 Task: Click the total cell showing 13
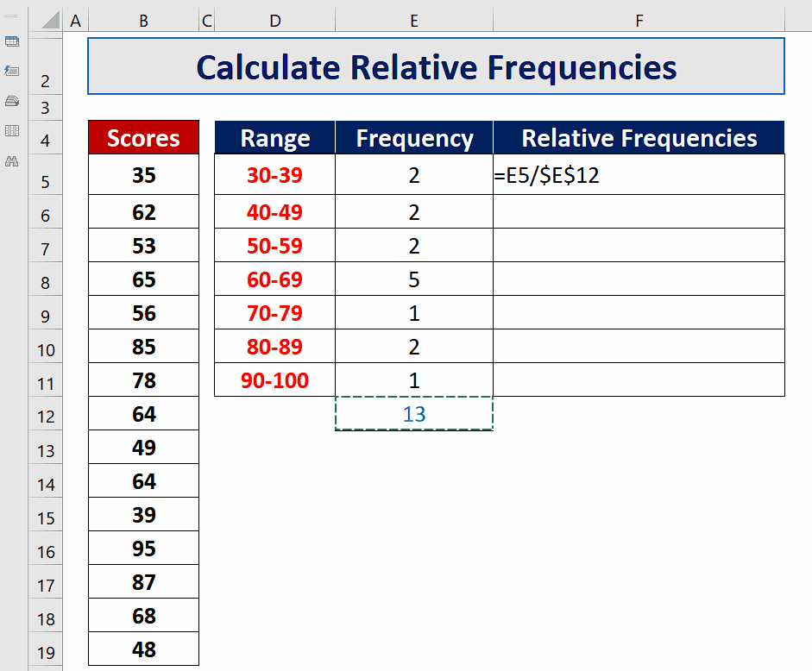(x=414, y=414)
